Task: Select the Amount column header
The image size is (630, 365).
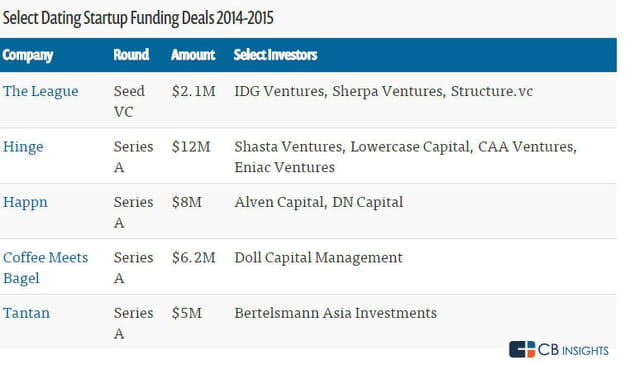Action: tap(193, 55)
